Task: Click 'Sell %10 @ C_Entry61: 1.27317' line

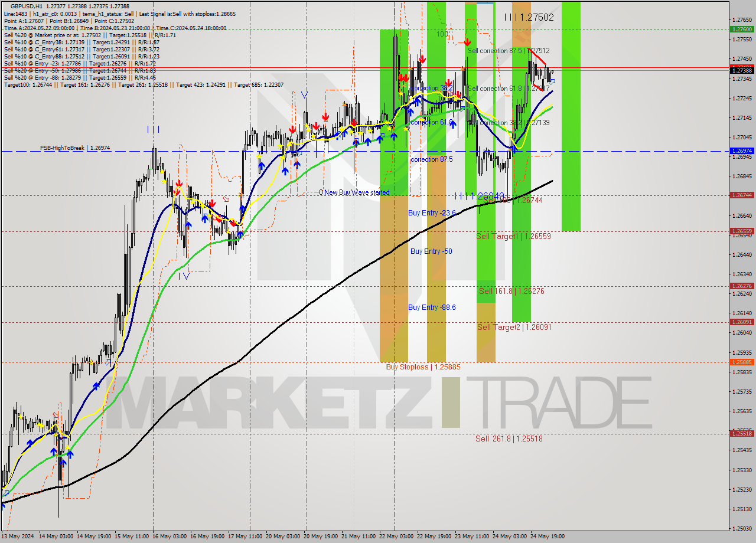Action: coord(82,50)
